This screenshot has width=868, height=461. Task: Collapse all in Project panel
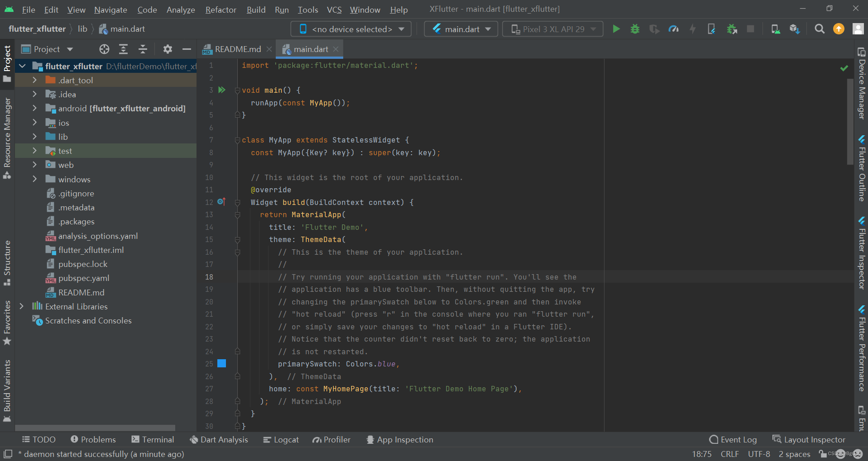pos(143,49)
